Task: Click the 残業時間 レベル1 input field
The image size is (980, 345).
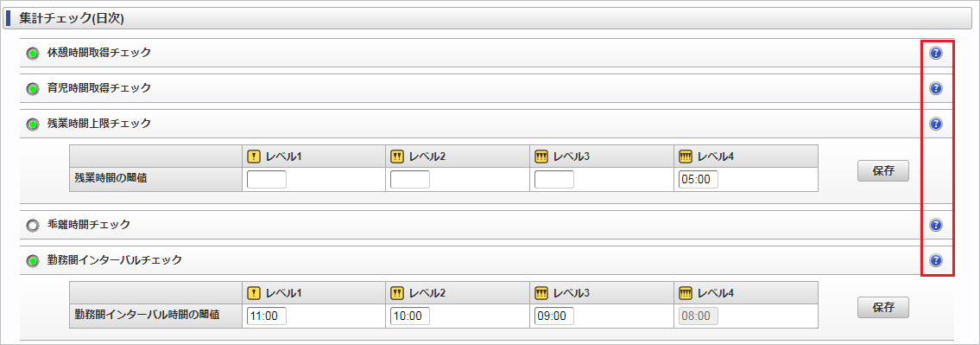Action: click(267, 180)
